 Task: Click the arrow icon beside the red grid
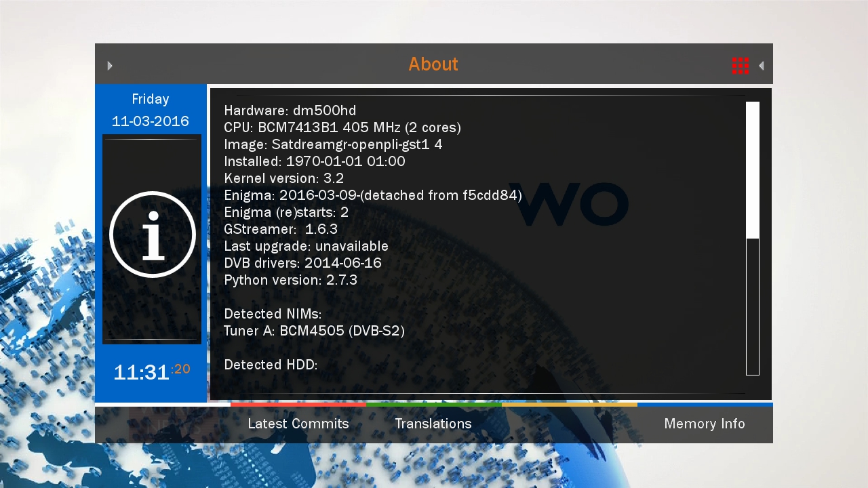point(762,66)
